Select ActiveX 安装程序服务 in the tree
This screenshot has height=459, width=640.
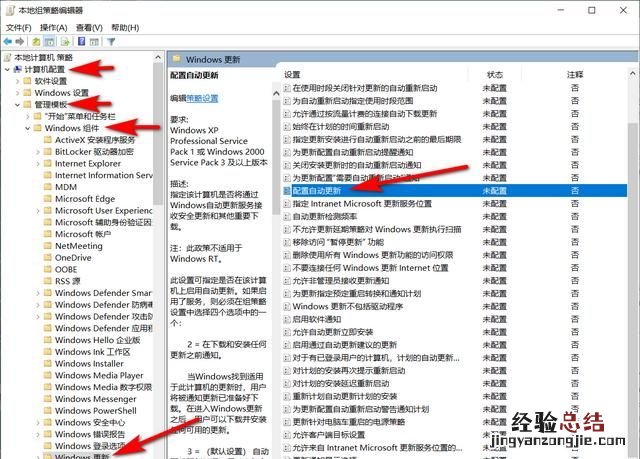95,140
